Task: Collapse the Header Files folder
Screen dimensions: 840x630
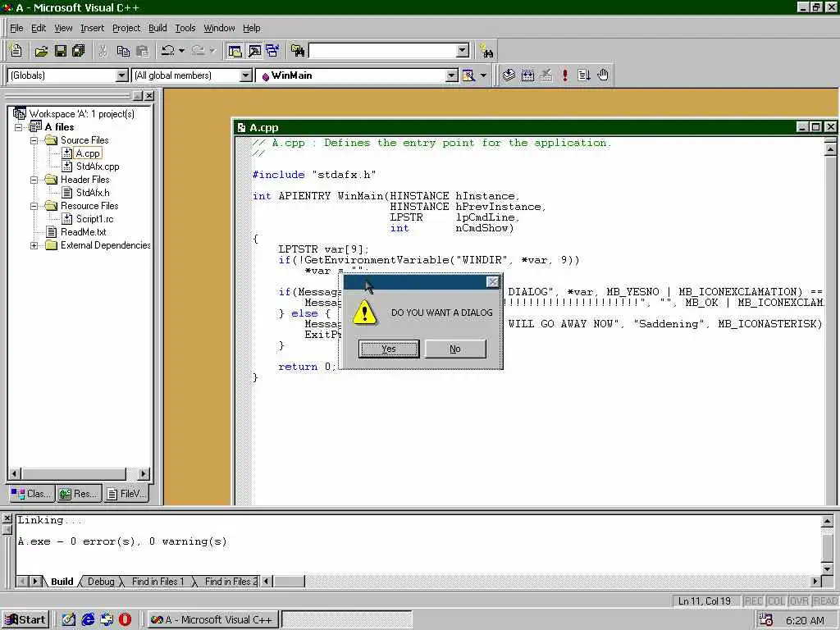Action: (34, 180)
